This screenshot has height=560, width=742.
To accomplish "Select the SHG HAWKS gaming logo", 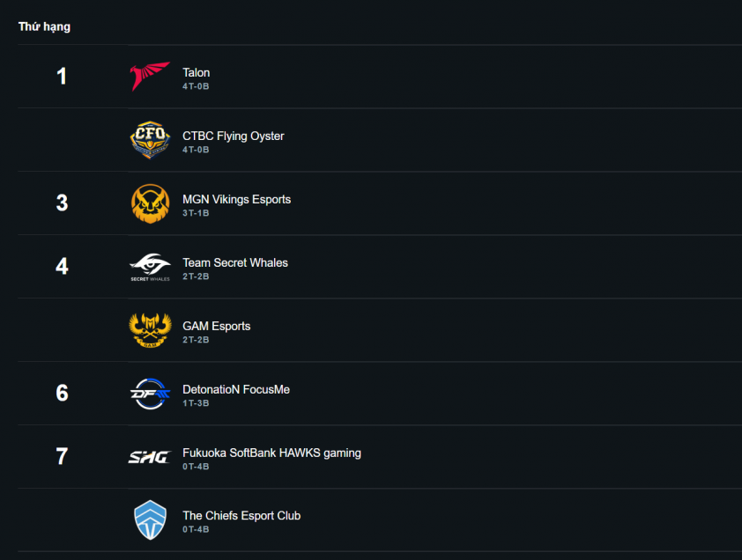I will click(149, 457).
